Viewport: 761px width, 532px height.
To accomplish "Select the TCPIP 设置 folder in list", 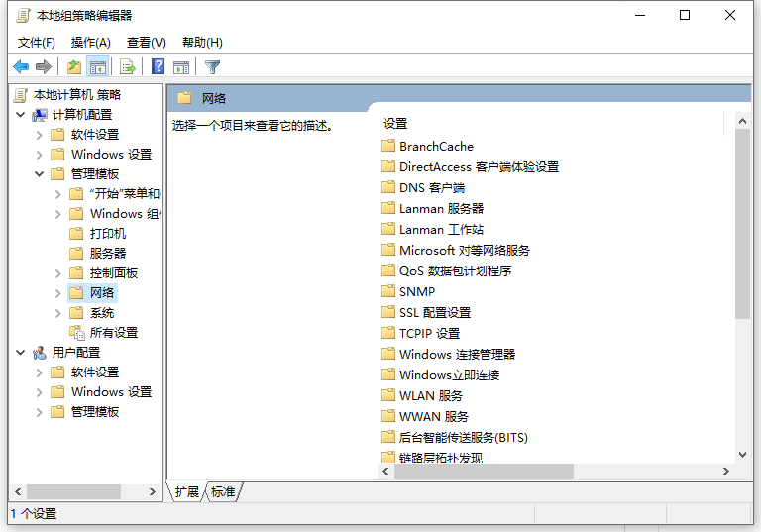I will coord(429,333).
